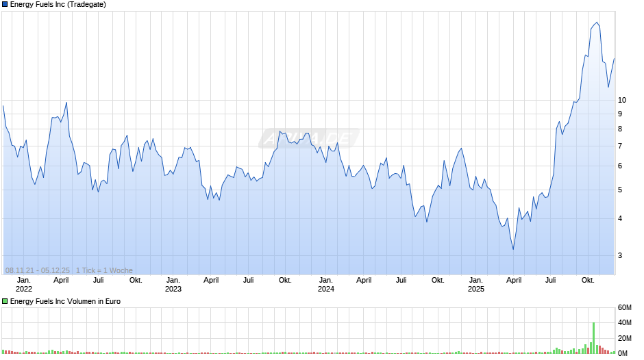Click the 'Jan. 2022' time axis label
This screenshot has width=644, height=360.
[x=24, y=285]
